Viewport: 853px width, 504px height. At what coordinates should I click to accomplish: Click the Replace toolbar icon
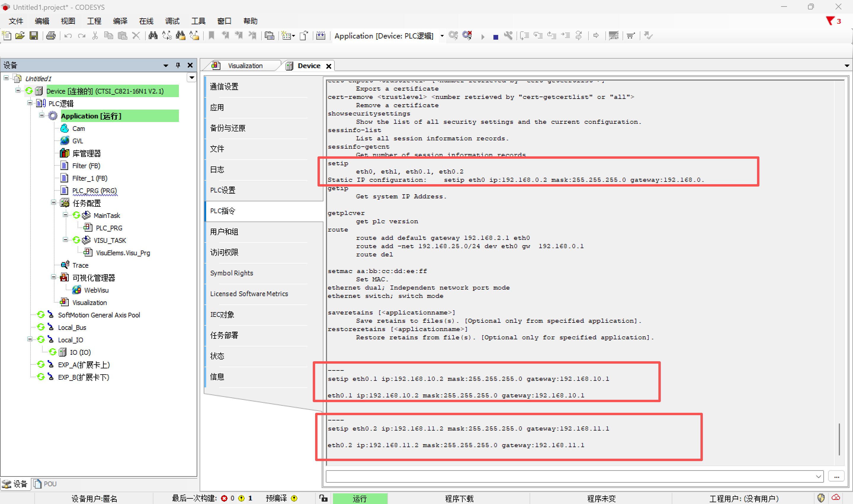pos(167,36)
